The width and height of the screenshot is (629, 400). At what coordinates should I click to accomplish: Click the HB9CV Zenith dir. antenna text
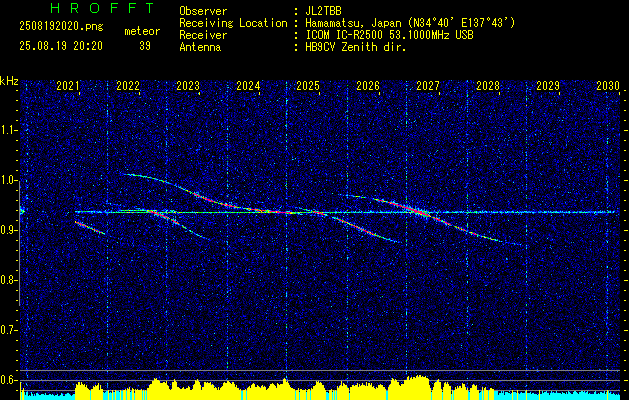(356, 47)
